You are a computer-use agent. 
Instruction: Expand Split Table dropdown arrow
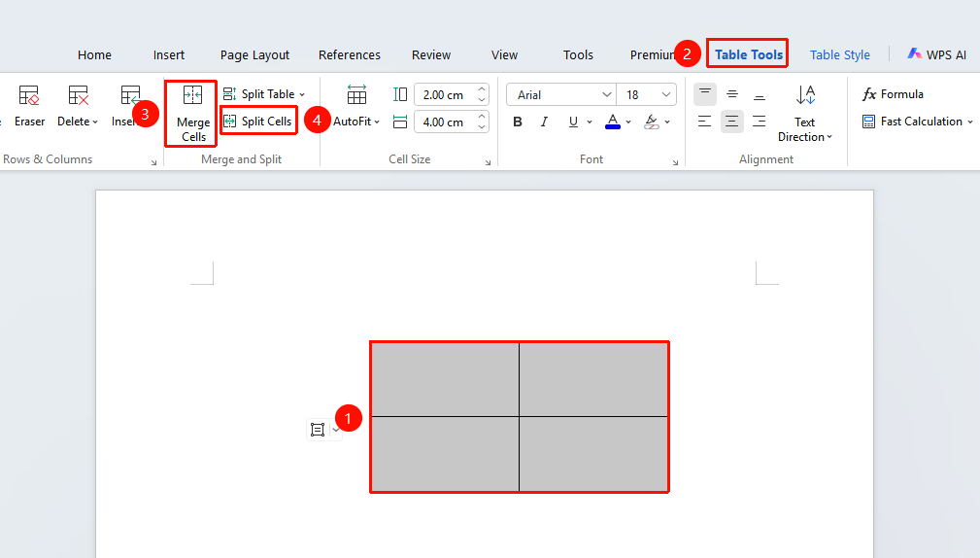pyautogui.click(x=302, y=94)
